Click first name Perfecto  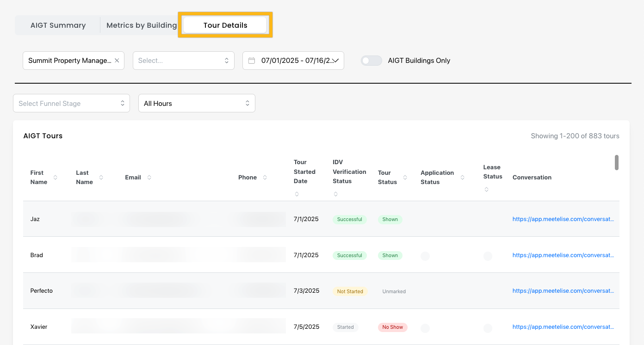42,291
